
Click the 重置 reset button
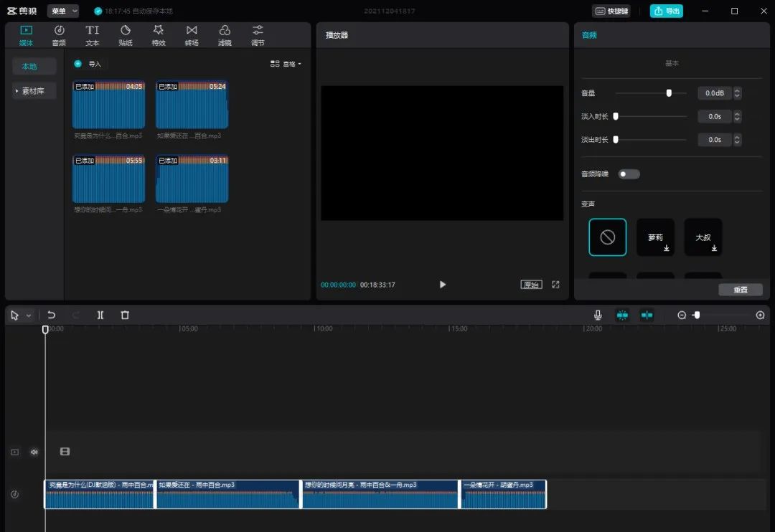(740, 290)
